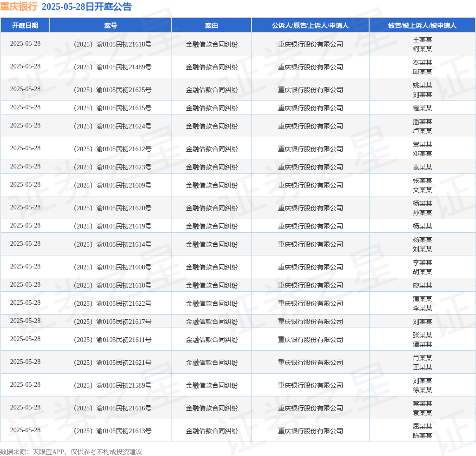476x456 pixels.
Task: Click case number 渝0105民初21620号
Action: [112, 208]
